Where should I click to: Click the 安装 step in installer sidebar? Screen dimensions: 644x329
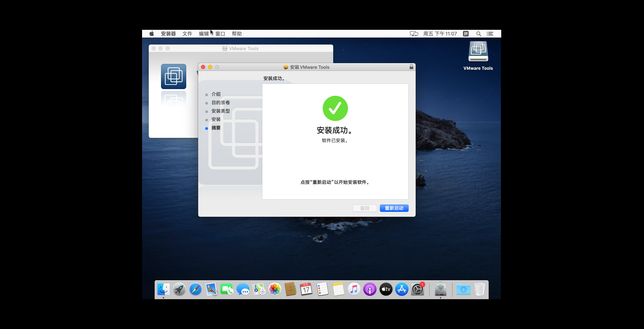coord(216,120)
